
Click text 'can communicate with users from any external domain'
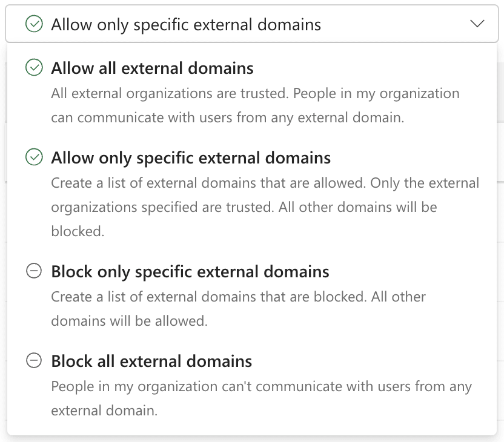[228, 118]
